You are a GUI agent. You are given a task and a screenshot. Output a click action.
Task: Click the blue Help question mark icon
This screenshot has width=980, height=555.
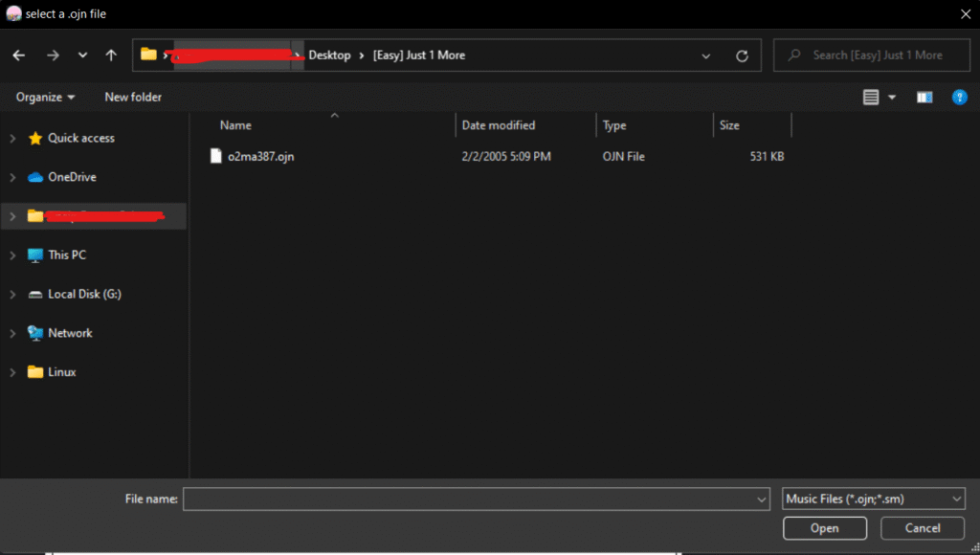(x=959, y=98)
